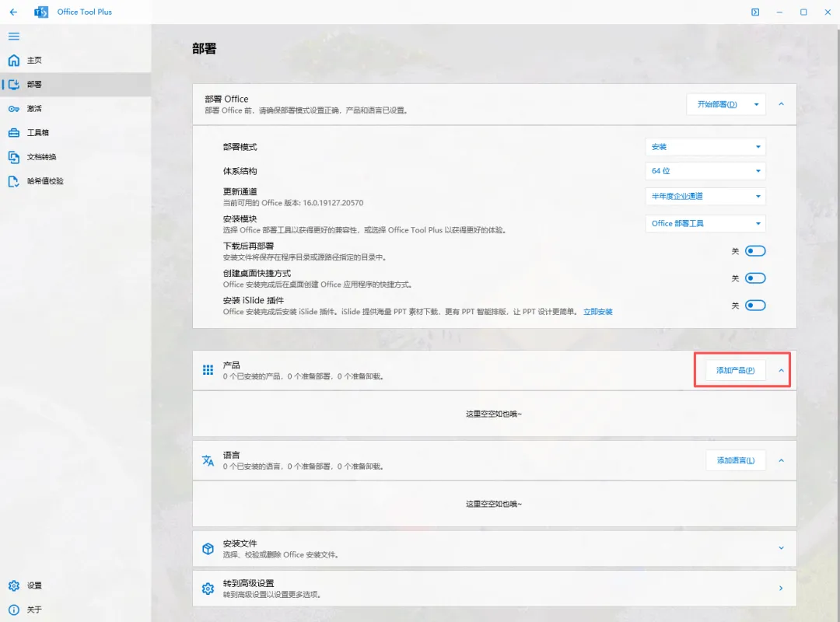Open the 安装模块 dropdown
The image size is (840, 622).
click(705, 223)
